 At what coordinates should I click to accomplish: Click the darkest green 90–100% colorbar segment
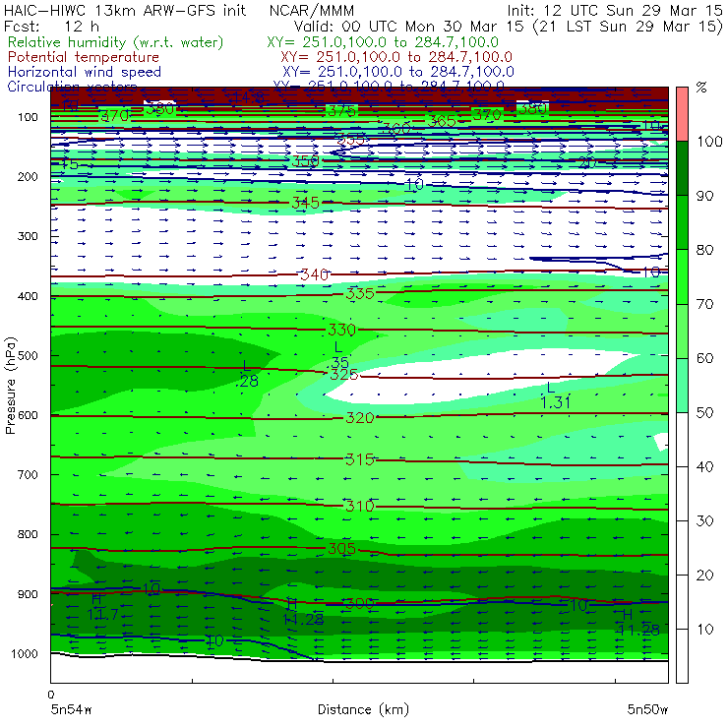point(682,168)
